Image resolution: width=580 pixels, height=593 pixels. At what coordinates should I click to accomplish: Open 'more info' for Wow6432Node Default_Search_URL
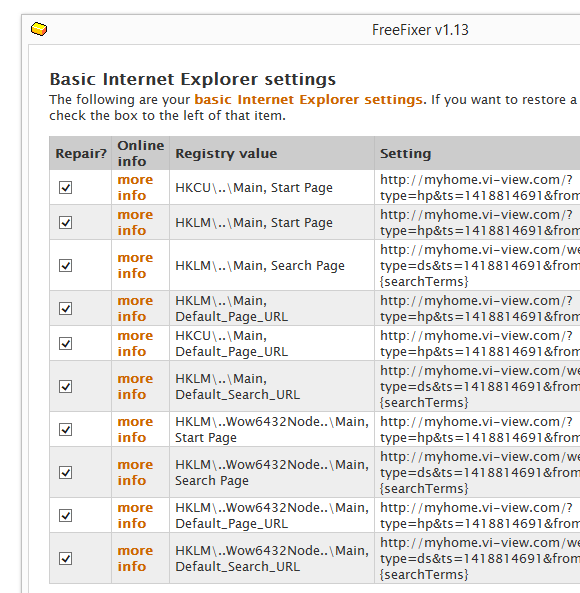tap(135, 558)
